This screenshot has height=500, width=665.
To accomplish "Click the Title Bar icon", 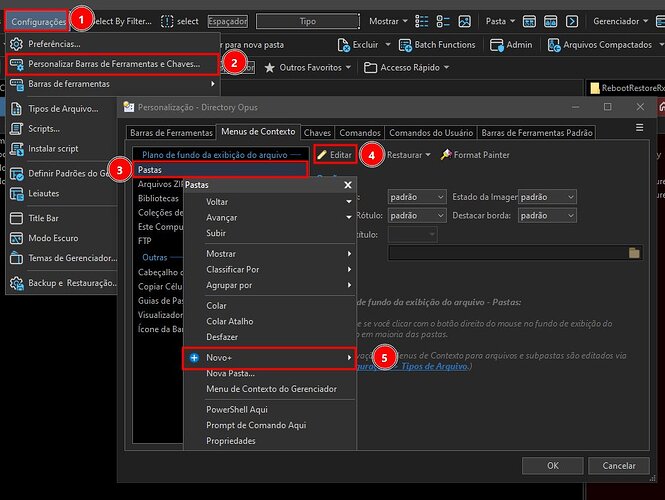I will (x=17, y=218).
